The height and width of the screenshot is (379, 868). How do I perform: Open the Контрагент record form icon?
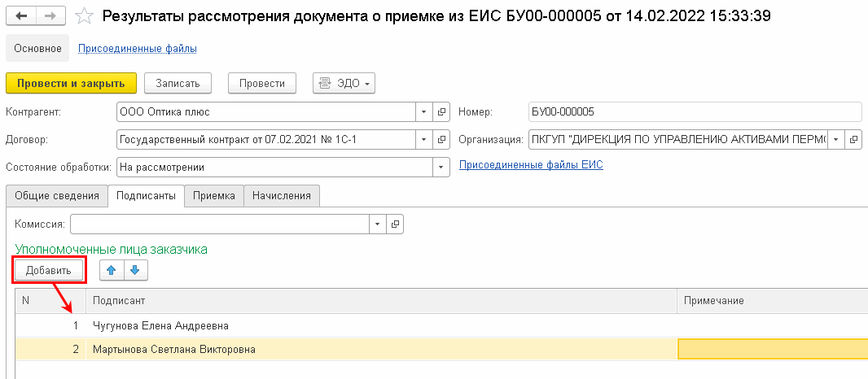442,112
